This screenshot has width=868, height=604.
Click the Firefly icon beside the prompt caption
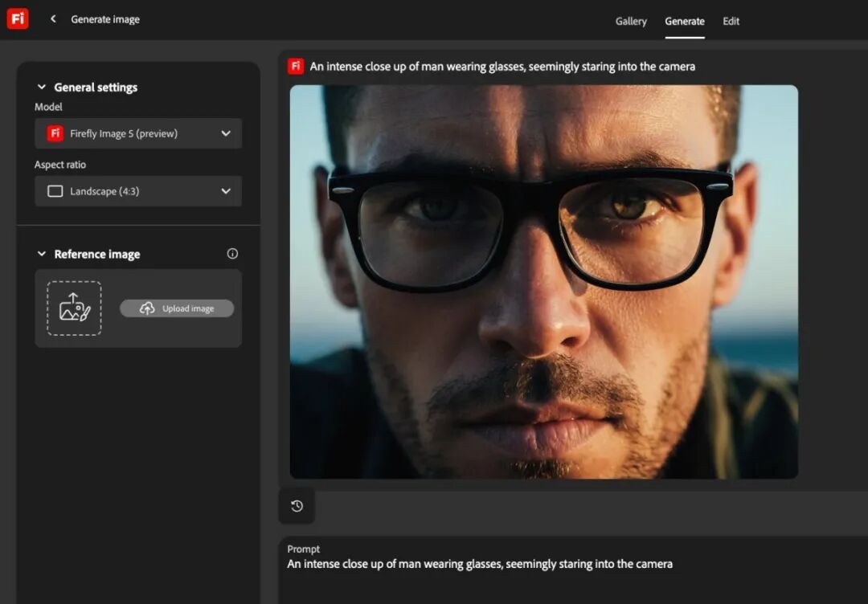pos(295,66)
